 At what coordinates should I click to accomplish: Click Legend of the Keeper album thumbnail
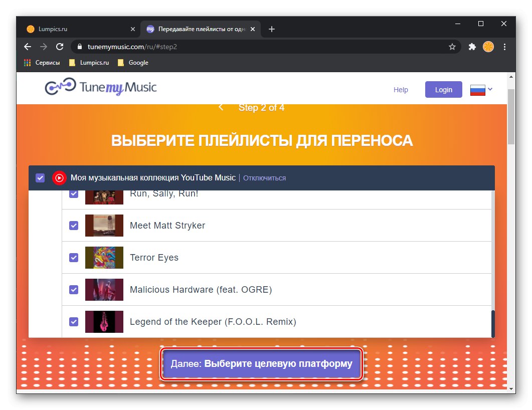[x=104, y=322]
